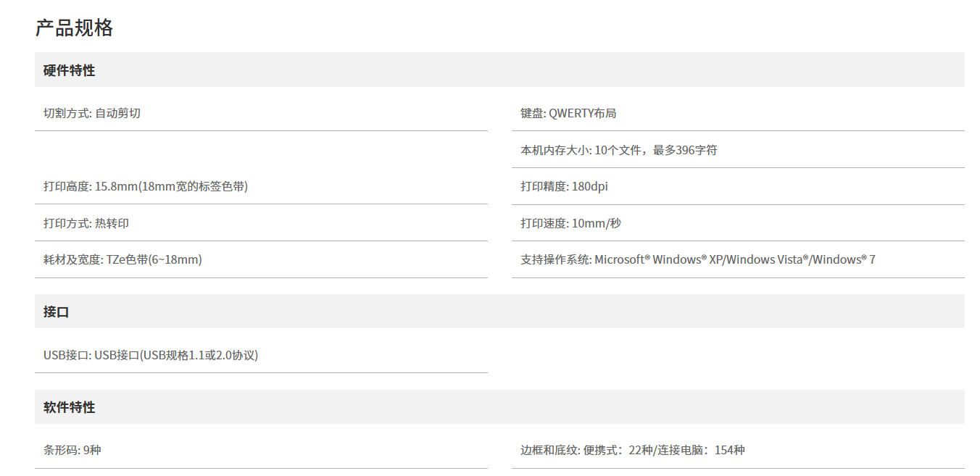Click the 条形码: 9种 row
The height and width of the screenshot is (476, 980).
click(x=72, y=450)
